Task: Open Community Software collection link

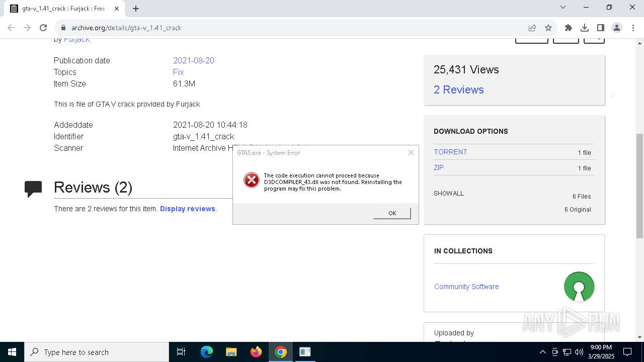Action: click(x=466, y=287)
